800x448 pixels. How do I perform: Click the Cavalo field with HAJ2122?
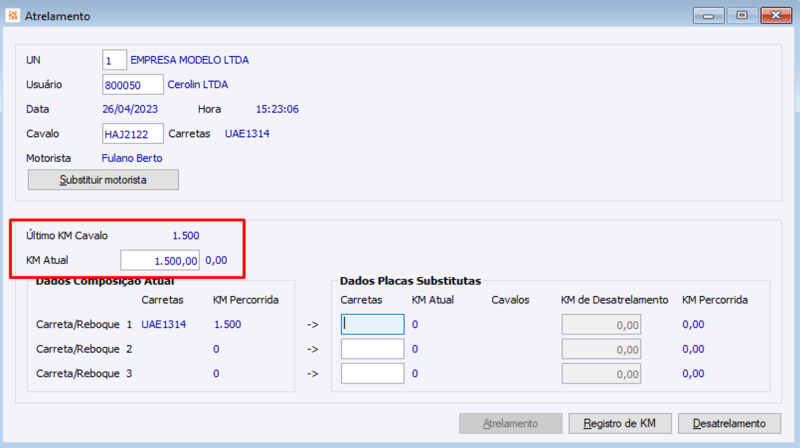pyautogui.click(x=133, y=134)
